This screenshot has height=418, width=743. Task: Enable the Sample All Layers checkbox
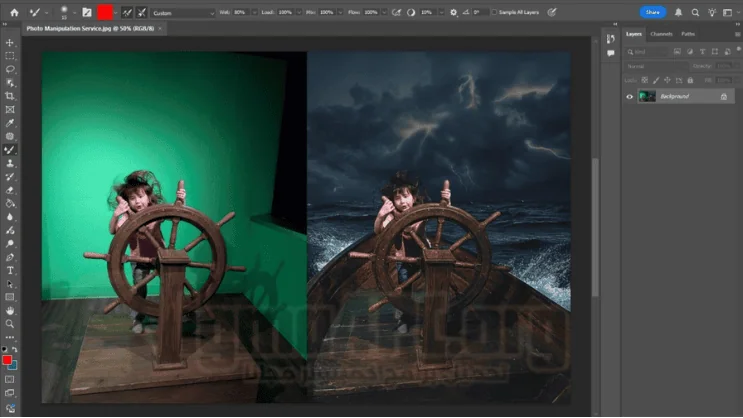click(x=494, y=12)
